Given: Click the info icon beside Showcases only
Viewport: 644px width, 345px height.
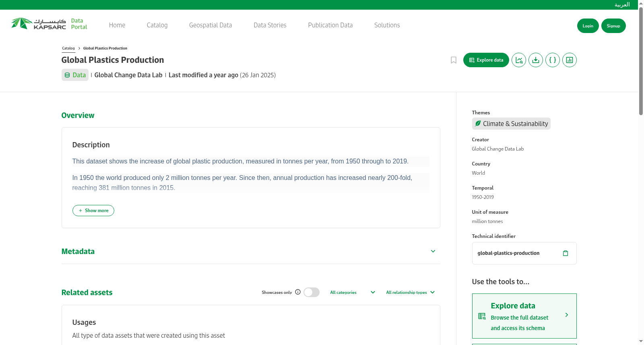Looking at the screenshot, I should [298, 292].
